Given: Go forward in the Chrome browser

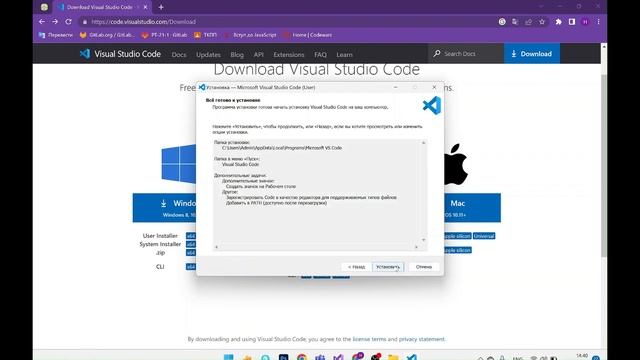Looking at the screenshot, I should click(x=55, y=22).
